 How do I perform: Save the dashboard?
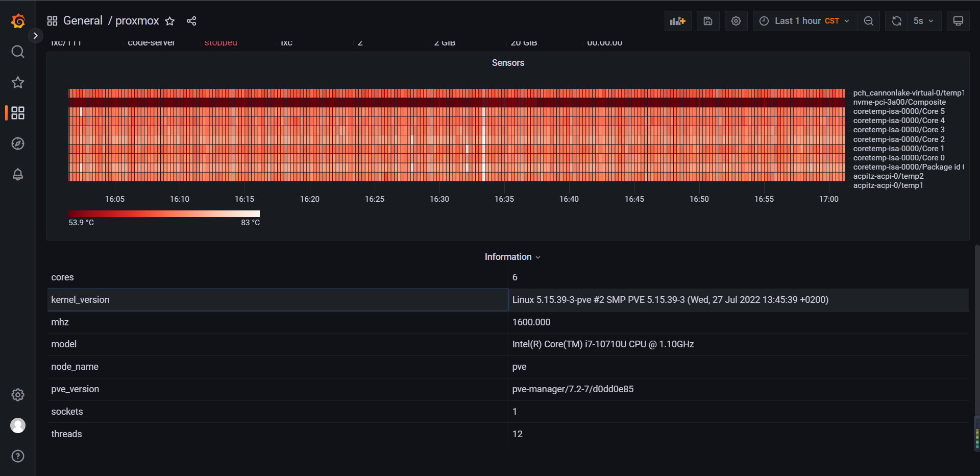[x=708, y=21]
